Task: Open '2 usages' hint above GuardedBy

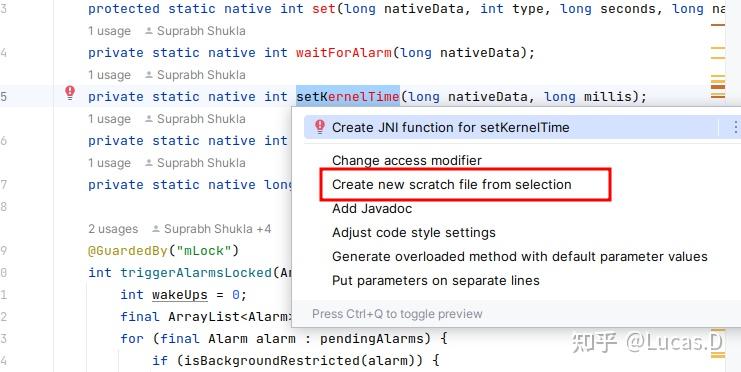Action: [x=113, y=229]
